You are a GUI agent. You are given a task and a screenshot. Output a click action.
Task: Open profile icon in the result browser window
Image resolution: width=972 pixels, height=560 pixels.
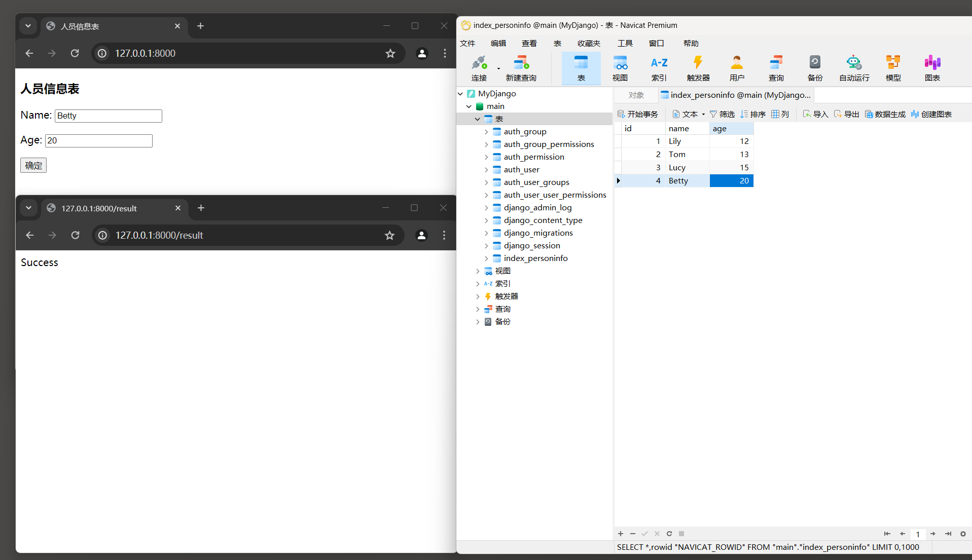tap(421, 235)
